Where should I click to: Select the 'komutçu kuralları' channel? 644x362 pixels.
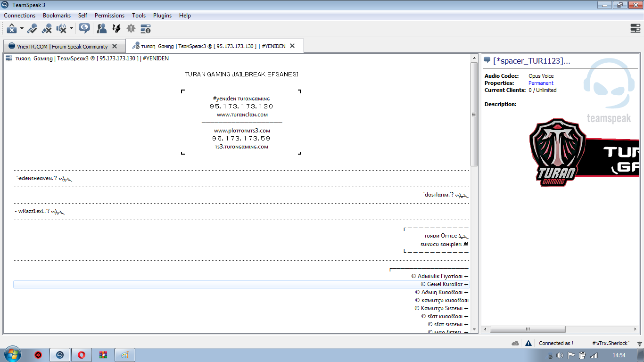[442, 300]
